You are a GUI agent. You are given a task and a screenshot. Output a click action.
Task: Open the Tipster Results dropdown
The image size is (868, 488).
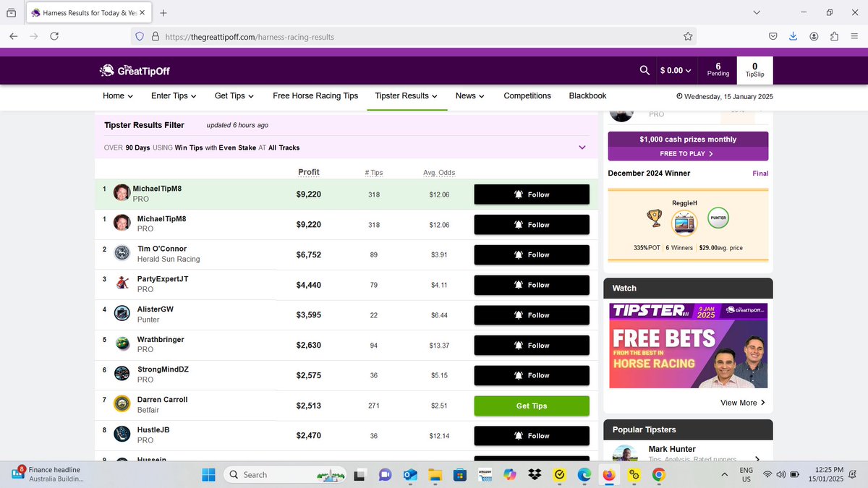pos(407,95)
